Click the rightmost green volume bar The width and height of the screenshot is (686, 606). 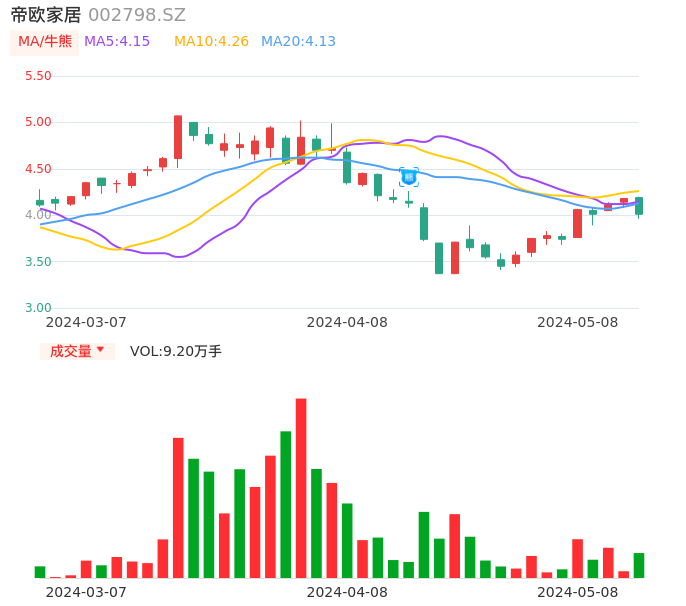(x=639, y=565)
